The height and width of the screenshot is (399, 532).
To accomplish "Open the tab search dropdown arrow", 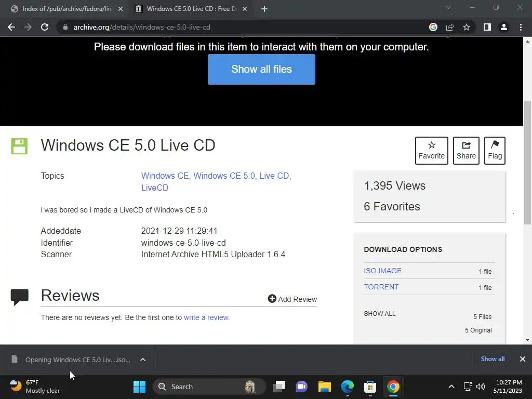I will (x=448, y=7).
